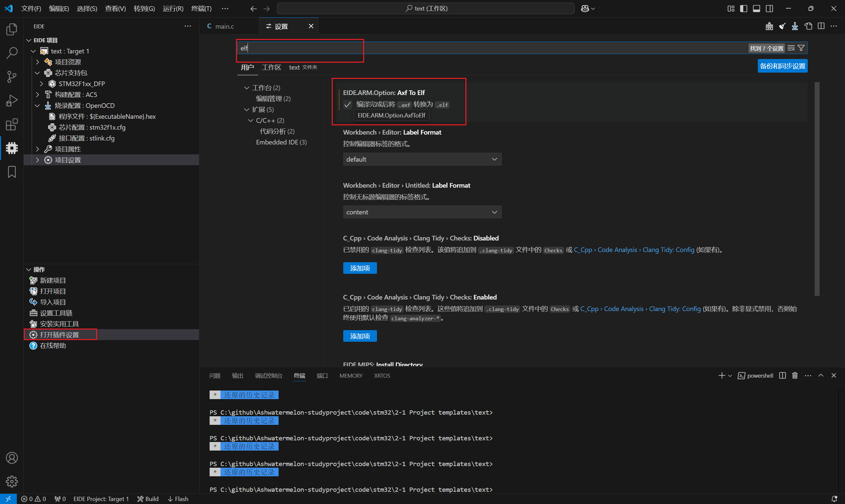845x504 pixels.
Task: Toggle panel visibility in title bar
Action: click(x=756, y=9)
